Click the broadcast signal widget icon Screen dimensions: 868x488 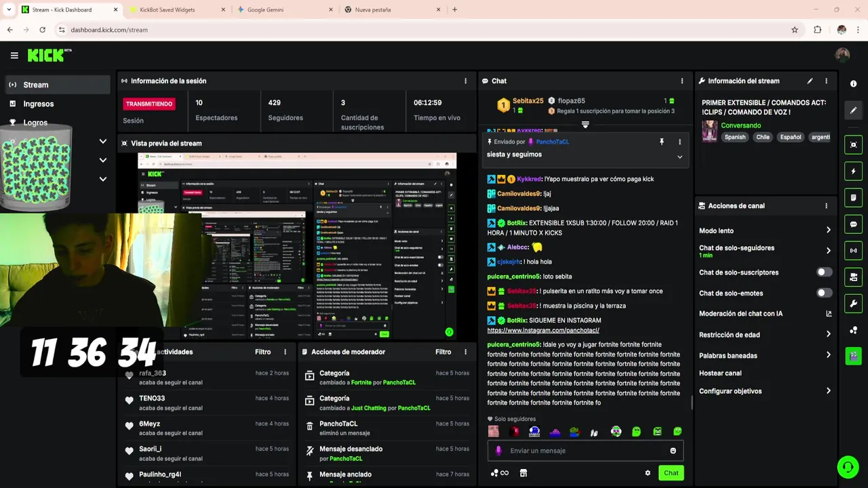(853, 251)
